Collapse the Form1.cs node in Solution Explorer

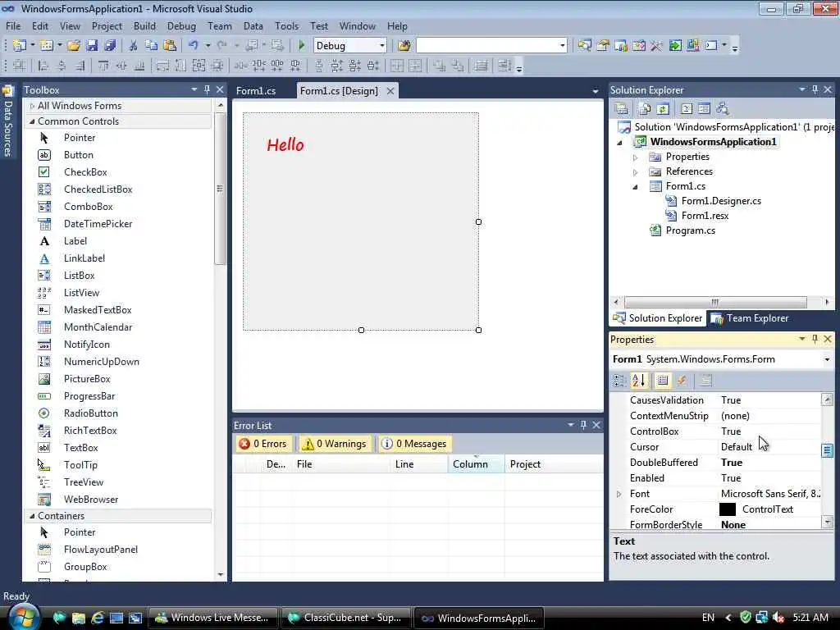point(636,187)
